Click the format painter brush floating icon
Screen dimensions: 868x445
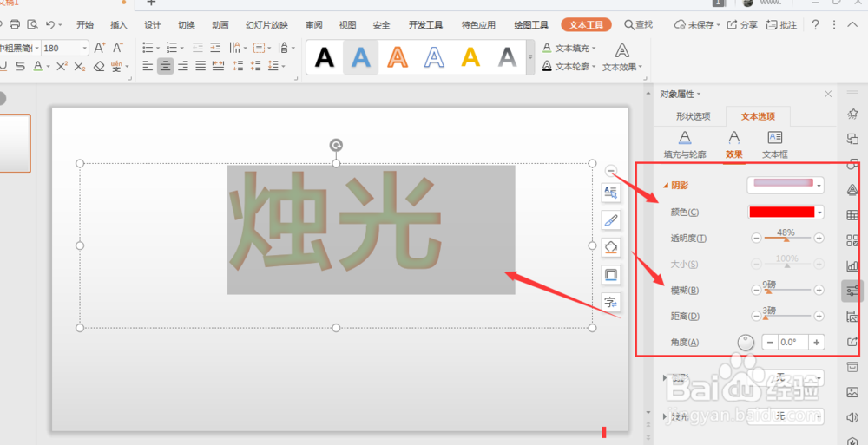tap(611, 219)
